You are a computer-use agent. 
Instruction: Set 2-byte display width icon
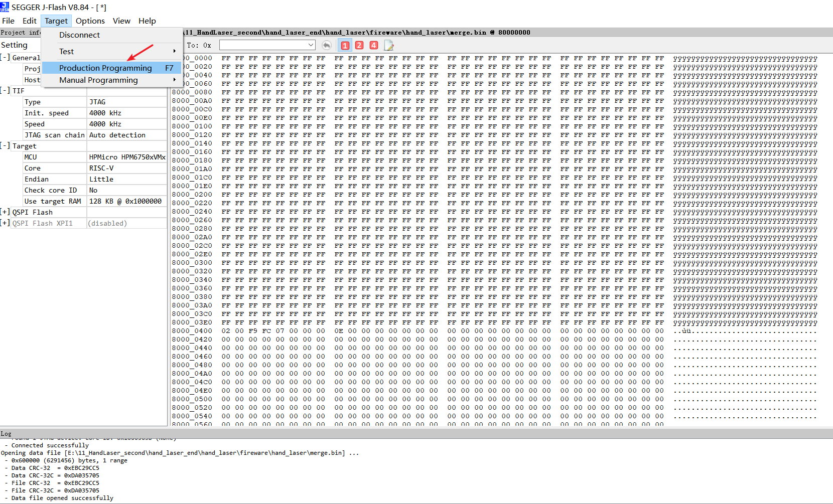click(359, 45)
